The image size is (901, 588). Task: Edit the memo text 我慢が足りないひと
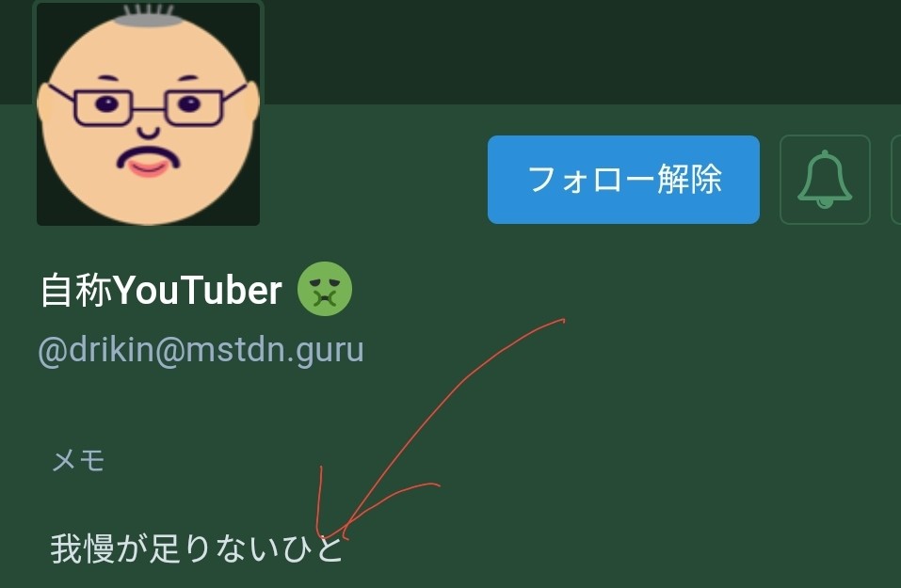coord(197,548)
